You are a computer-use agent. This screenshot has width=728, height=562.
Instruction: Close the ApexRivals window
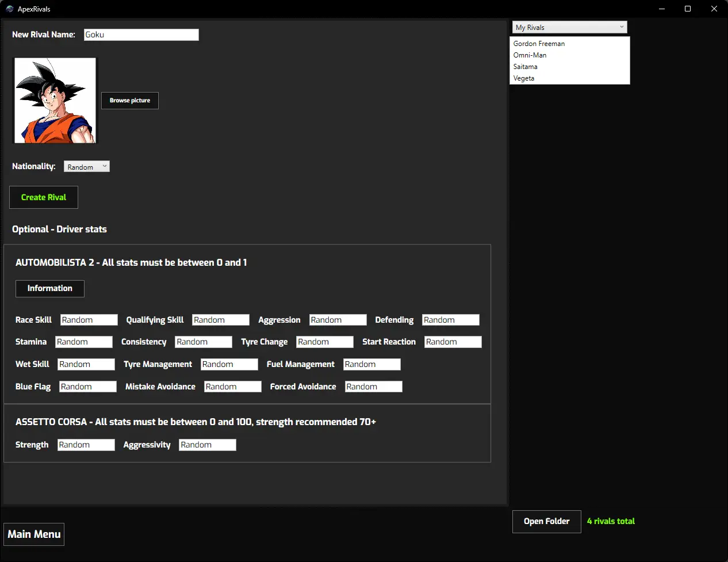pos(714,9)
